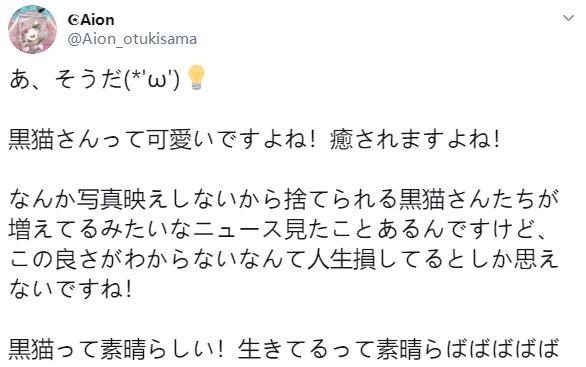Screen dimensions: 586x367
Task: Open the tweet options chevron menu
Action: 568,18
